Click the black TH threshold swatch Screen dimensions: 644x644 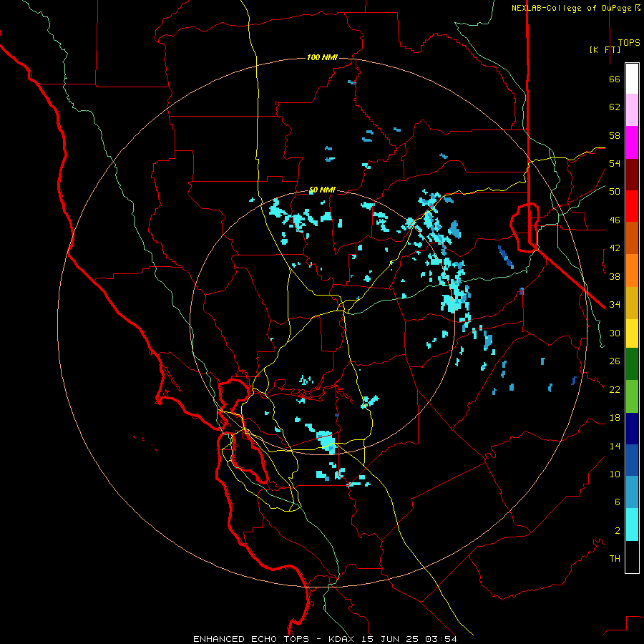point(632,557)
